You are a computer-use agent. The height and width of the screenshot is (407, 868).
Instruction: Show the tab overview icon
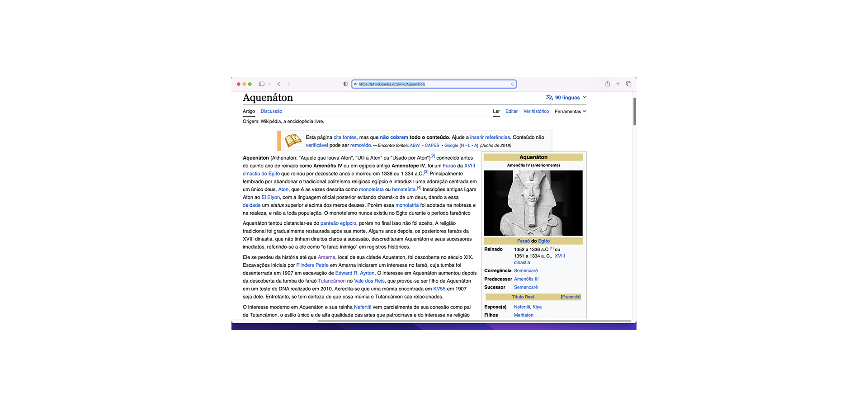628,84
